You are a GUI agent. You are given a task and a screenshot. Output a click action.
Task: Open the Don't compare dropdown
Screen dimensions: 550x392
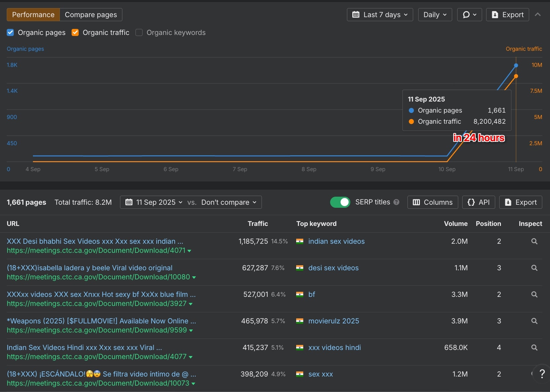pos(228,202)
